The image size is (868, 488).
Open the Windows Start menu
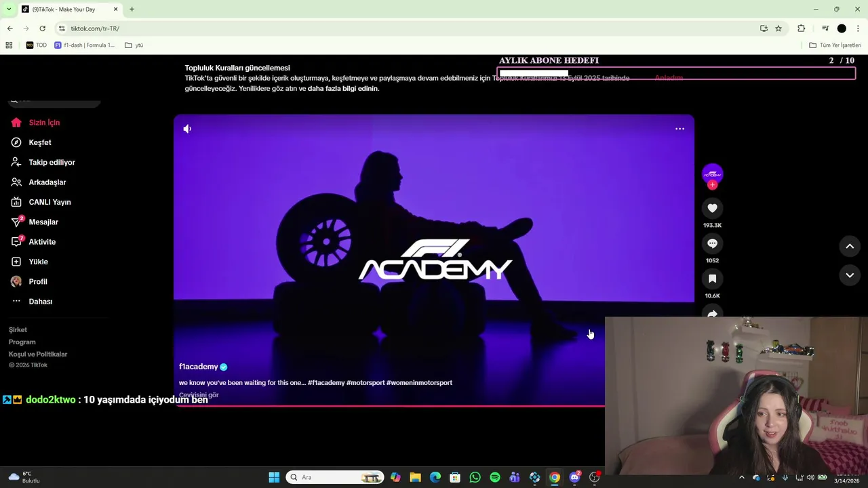tap(274, 477)
